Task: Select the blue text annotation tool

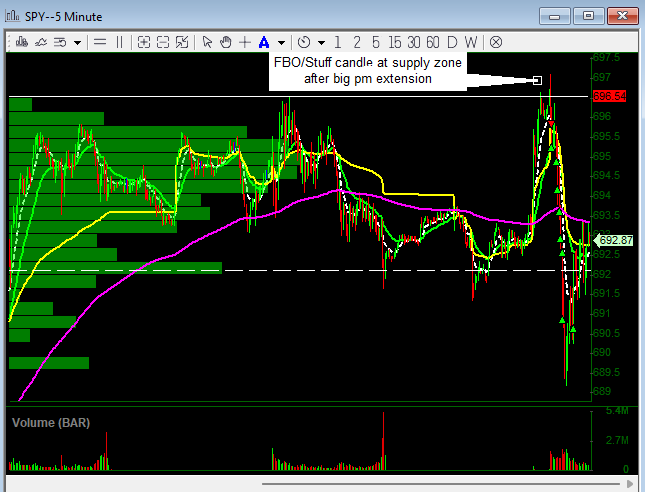Action: (x=264, y=42)
